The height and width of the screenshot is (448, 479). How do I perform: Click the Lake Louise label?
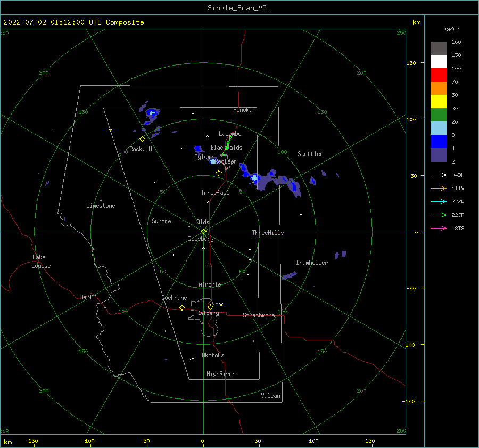point(41,262)
